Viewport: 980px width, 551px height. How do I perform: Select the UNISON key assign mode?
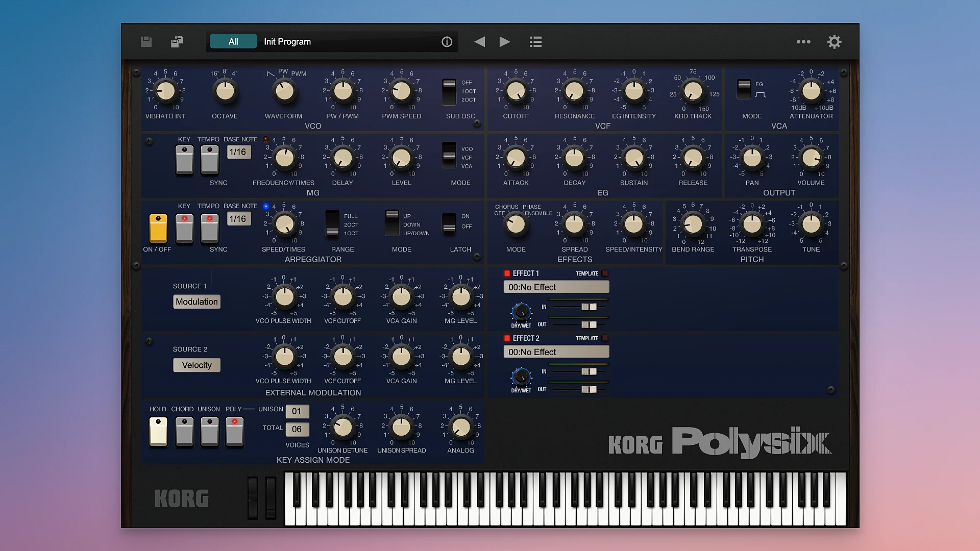(209, 432)
